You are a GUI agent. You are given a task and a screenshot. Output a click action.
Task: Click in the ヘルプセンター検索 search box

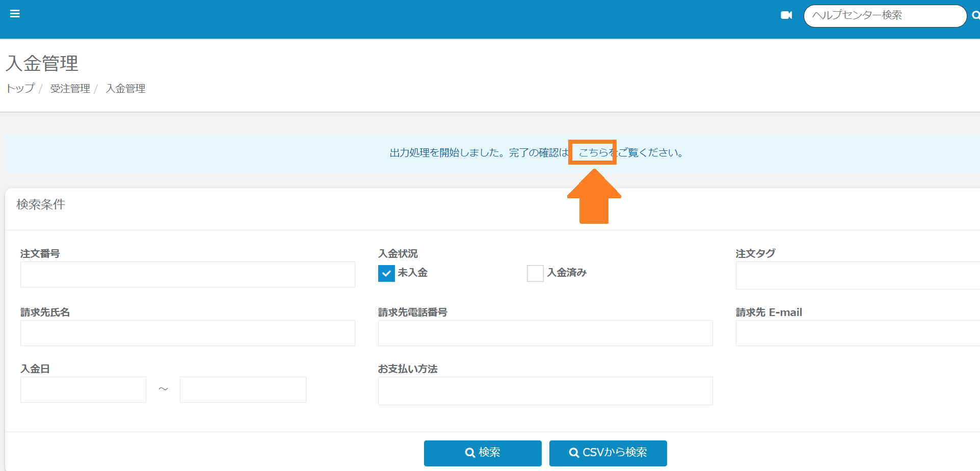pyautogui.click(x=884, y=16)
